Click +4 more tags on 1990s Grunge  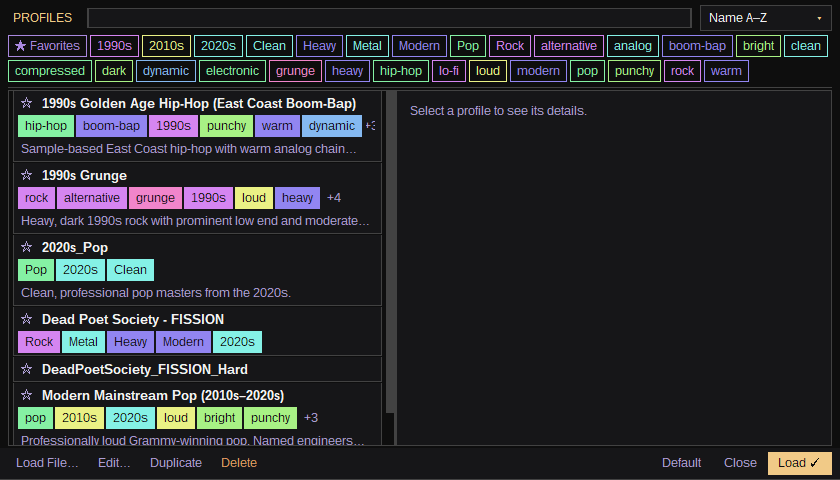click(334, 198)
